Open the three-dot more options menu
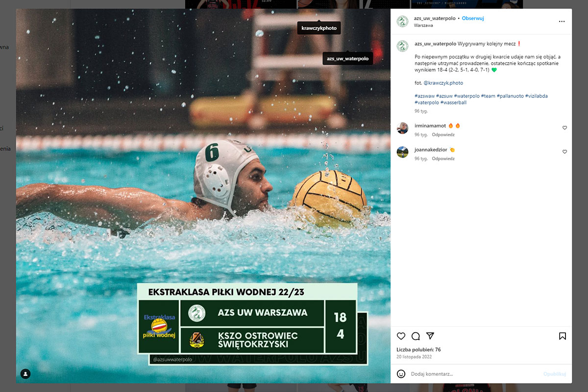Viewport: 588px width, 392px height. [x=562, y=22]
